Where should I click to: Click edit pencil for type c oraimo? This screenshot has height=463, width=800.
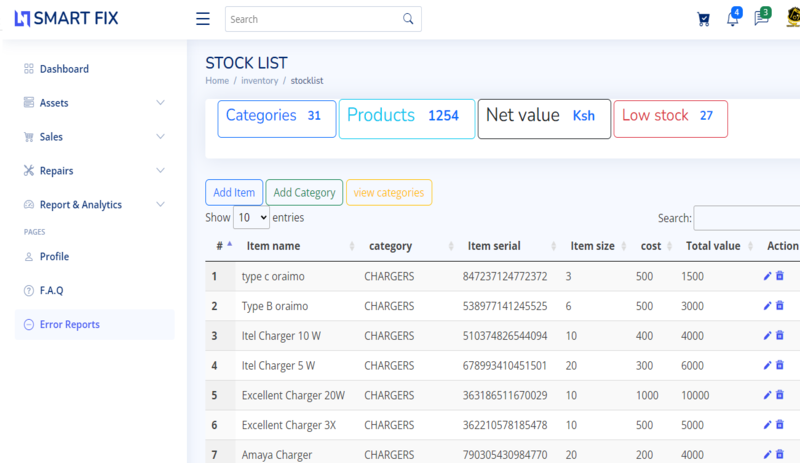pyautogui.click(x=767, y=276)
